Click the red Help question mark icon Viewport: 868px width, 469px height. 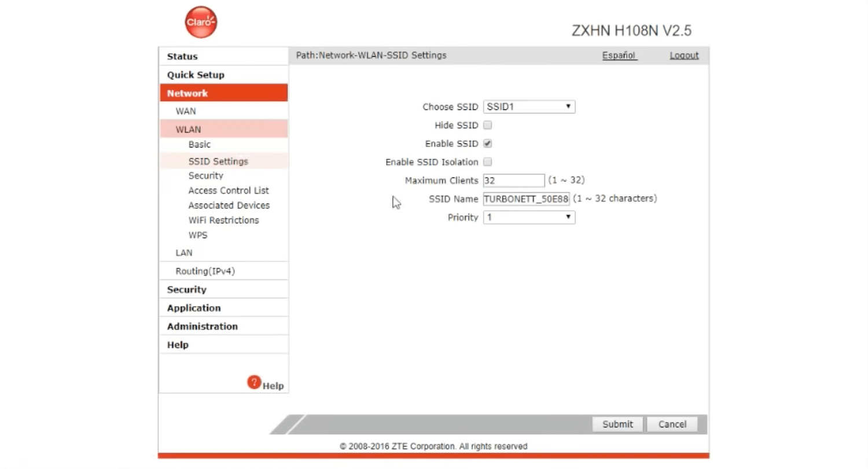pos(254,382)
